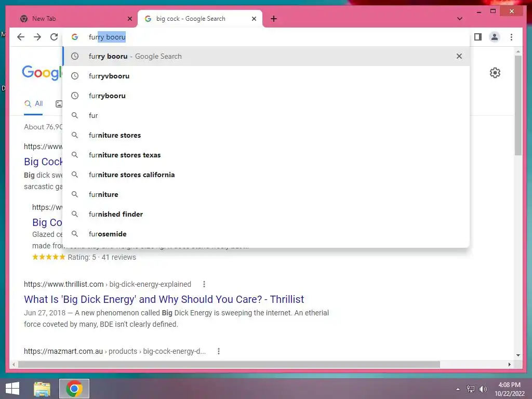Choose the 'furniture stores' suggestion
The image size is (532, 399).
(x=266, y=135)
